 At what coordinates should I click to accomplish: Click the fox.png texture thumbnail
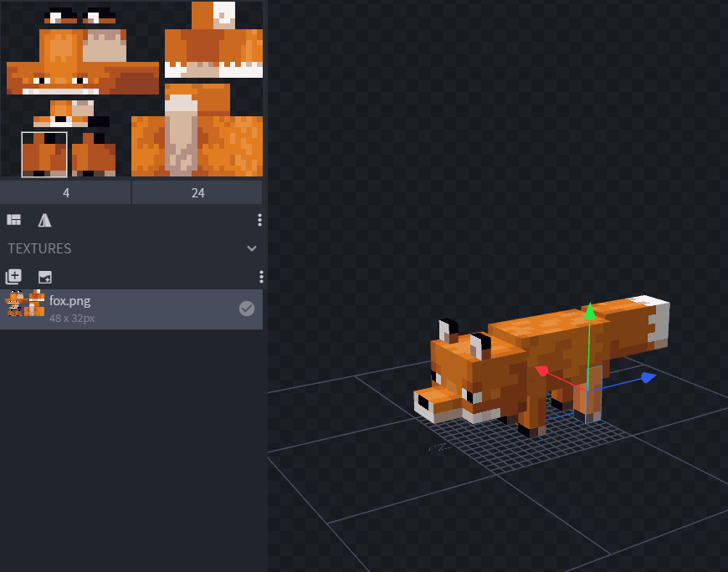(x=24, y=304)
